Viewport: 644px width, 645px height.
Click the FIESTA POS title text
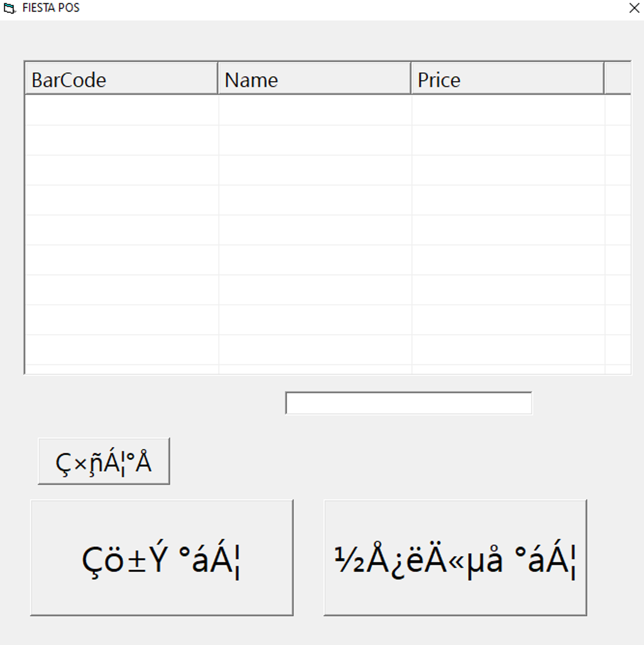point(51,8)
